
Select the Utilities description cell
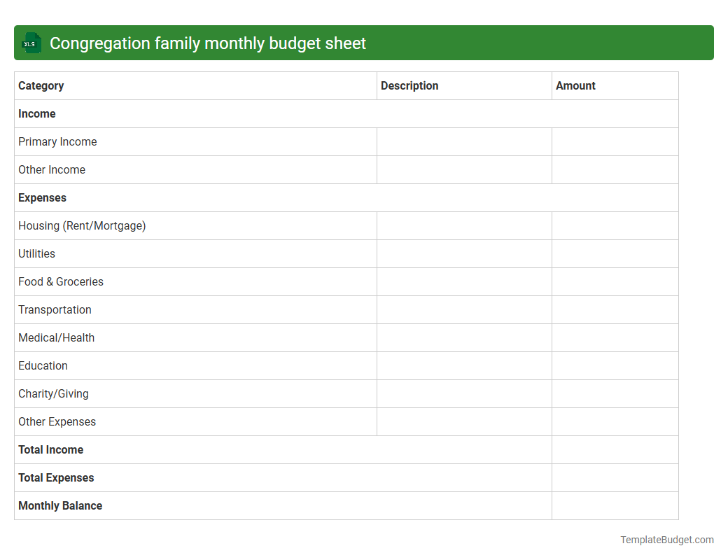(x=464, y=253)
